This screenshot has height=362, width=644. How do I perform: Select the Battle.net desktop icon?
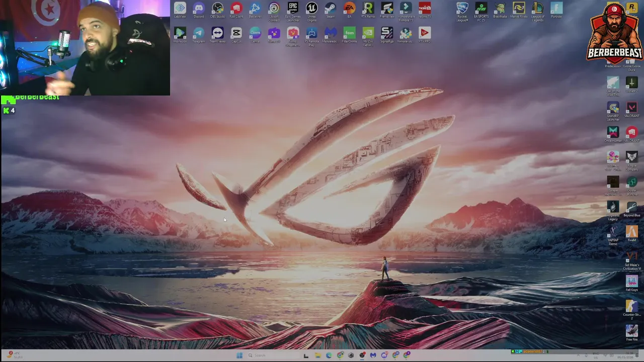pos(255,10)
